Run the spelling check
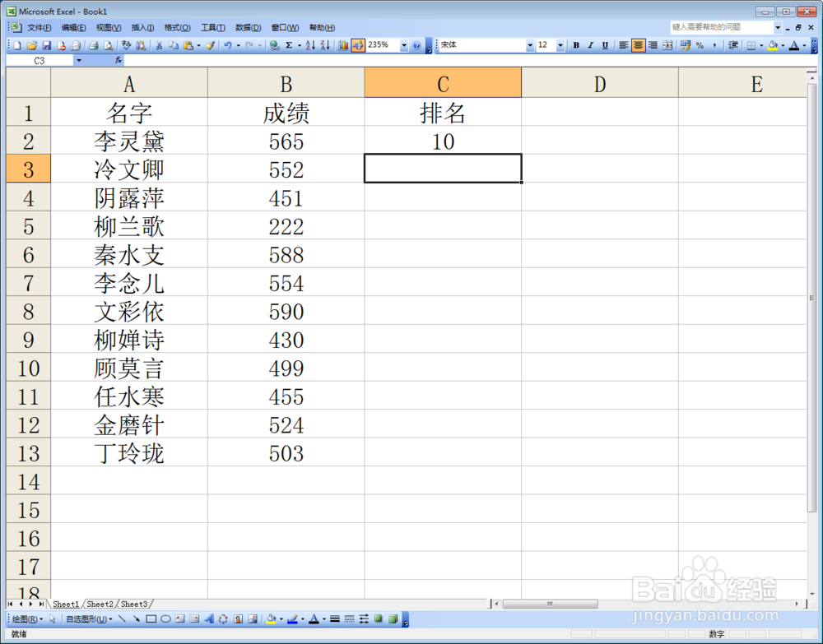 pos(126,45)
